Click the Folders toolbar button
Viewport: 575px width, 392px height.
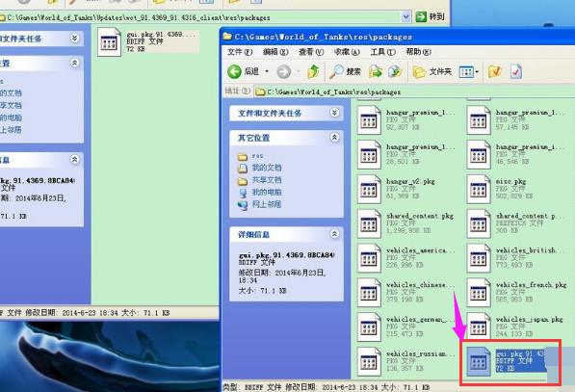[x=431, y=72]
